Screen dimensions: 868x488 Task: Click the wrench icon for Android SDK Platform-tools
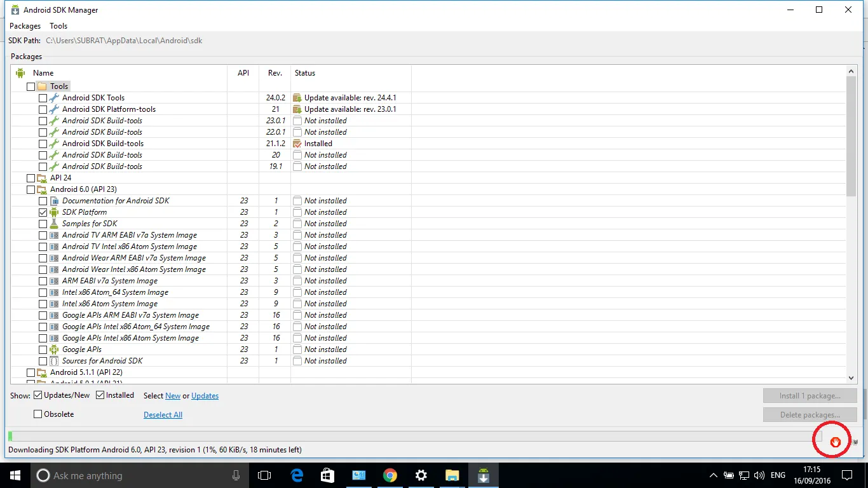coord(54,109)
